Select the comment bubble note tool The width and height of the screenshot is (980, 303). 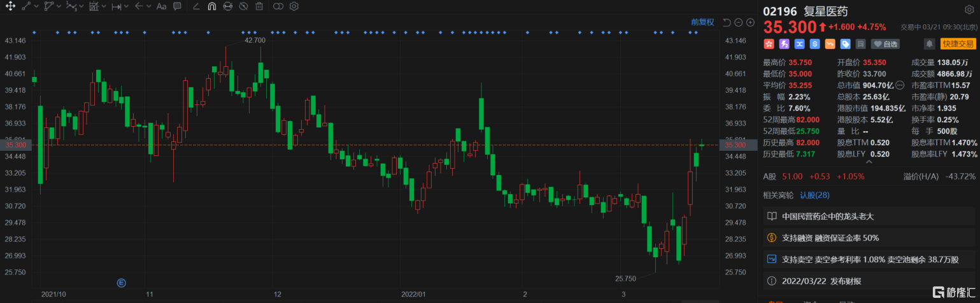click(x=178, y=6)
